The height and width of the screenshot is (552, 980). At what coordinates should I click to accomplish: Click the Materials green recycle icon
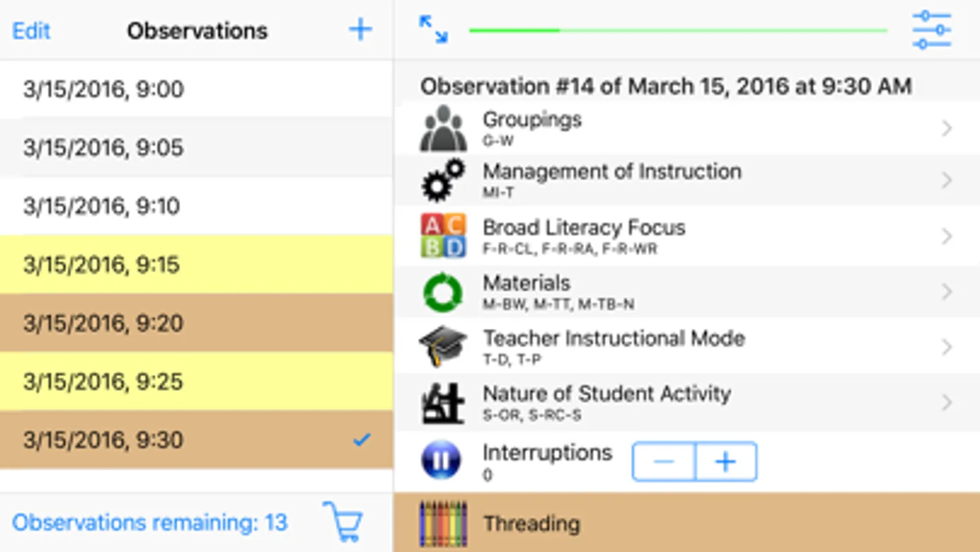(443, 292)
